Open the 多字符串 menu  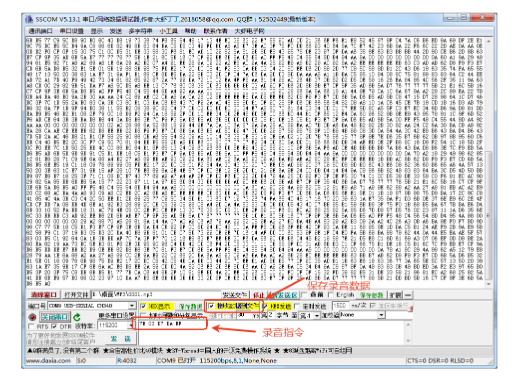141,31
